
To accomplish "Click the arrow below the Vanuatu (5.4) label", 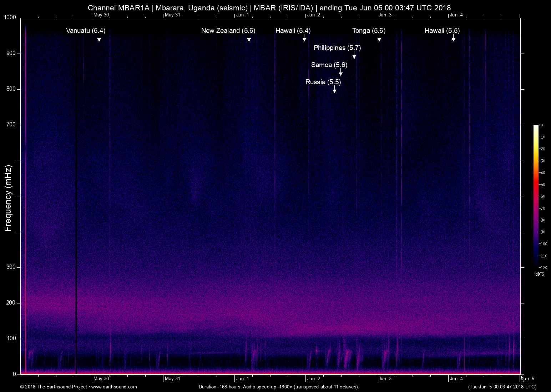I will click(x=99, y=39).
